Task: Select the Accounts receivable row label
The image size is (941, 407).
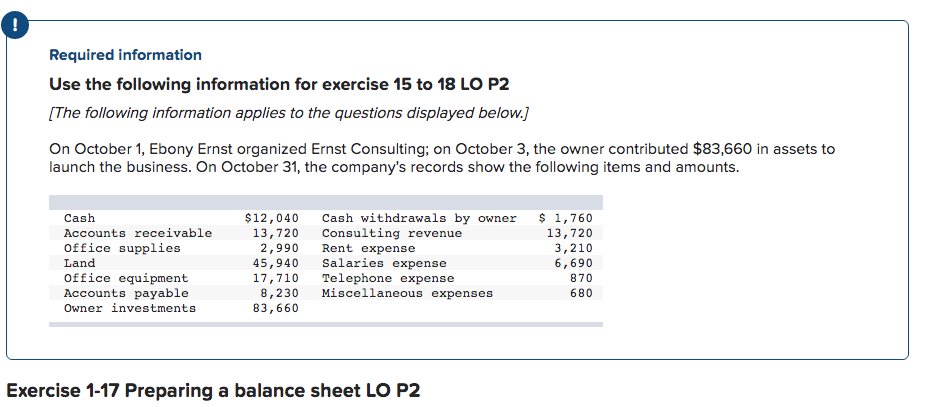Action: (138, 234)
